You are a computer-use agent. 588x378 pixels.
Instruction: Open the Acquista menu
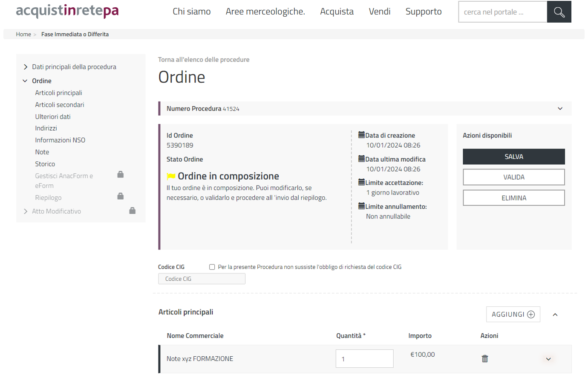[337, 12]
